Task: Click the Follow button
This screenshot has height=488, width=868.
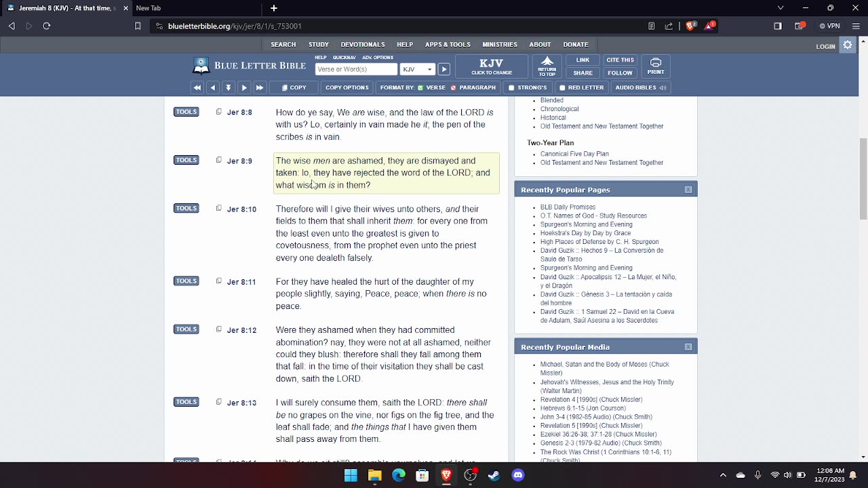Action: 620,73
